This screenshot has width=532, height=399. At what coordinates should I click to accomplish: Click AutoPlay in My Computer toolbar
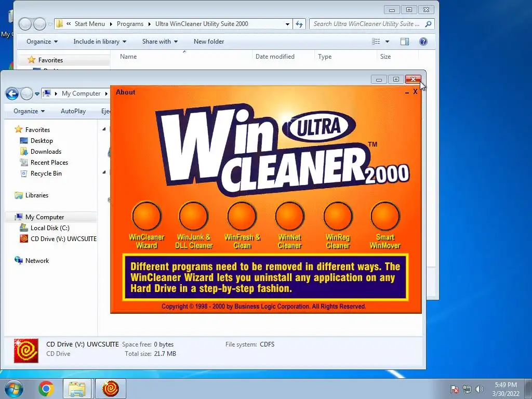coord(73,111)
